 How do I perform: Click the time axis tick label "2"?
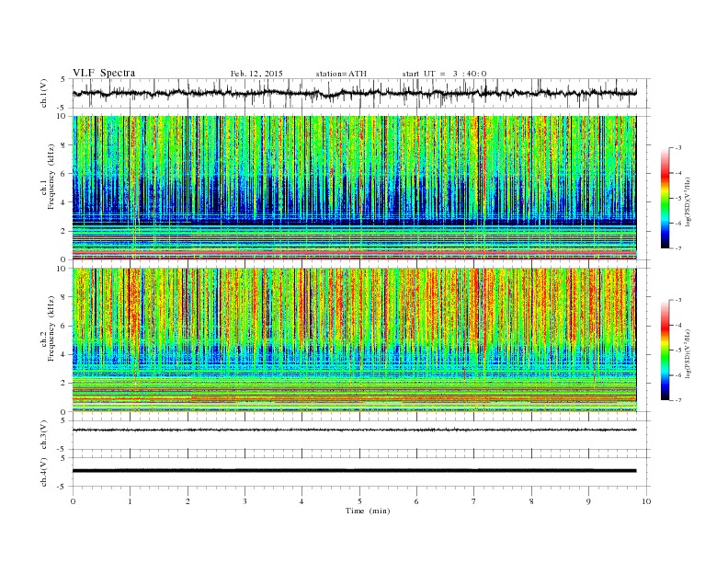point(188,501)
